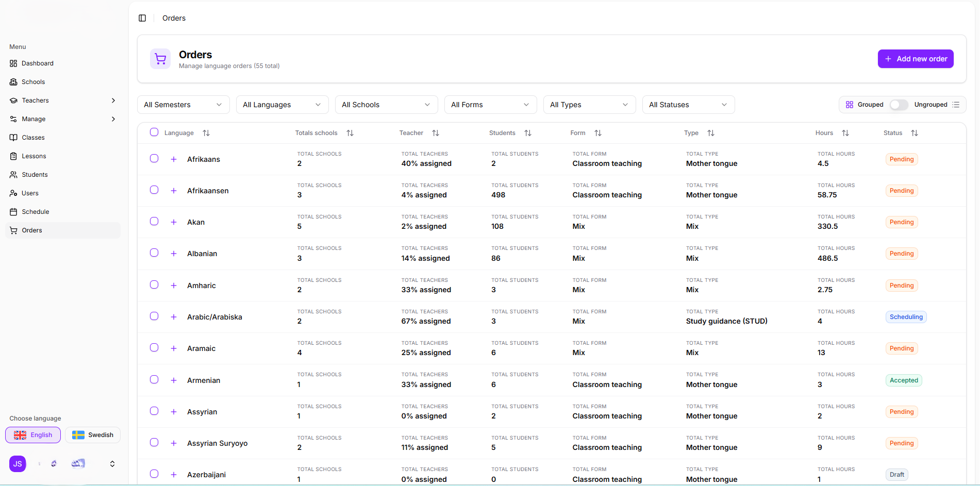The height and width of the screenshot is (486, 980).
Task: Sort by Students column arrows
Action: [x=528, y=133]
